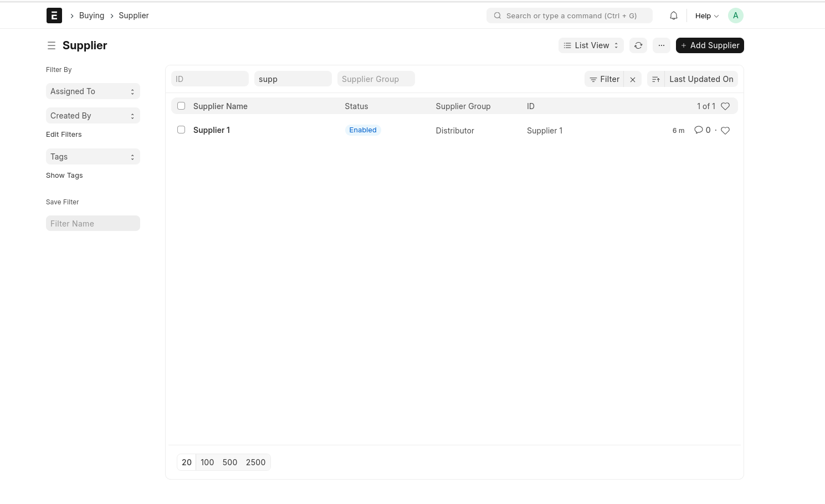This screenshot has width=825, height=504.
Task: Open the Help menu
Action: click(x=706, y=16)
